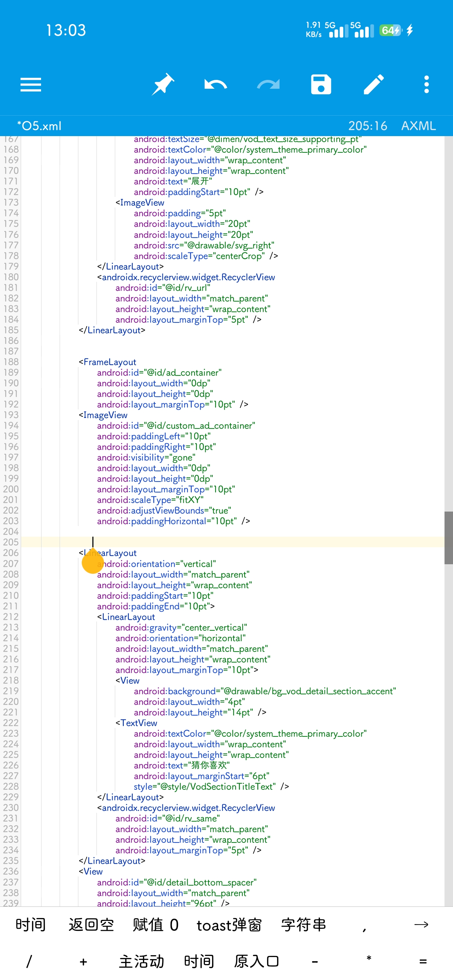453x980 pixels.
Task: Click the android:text="猜你喜欢" line
Action: click(x=182, y=765)
